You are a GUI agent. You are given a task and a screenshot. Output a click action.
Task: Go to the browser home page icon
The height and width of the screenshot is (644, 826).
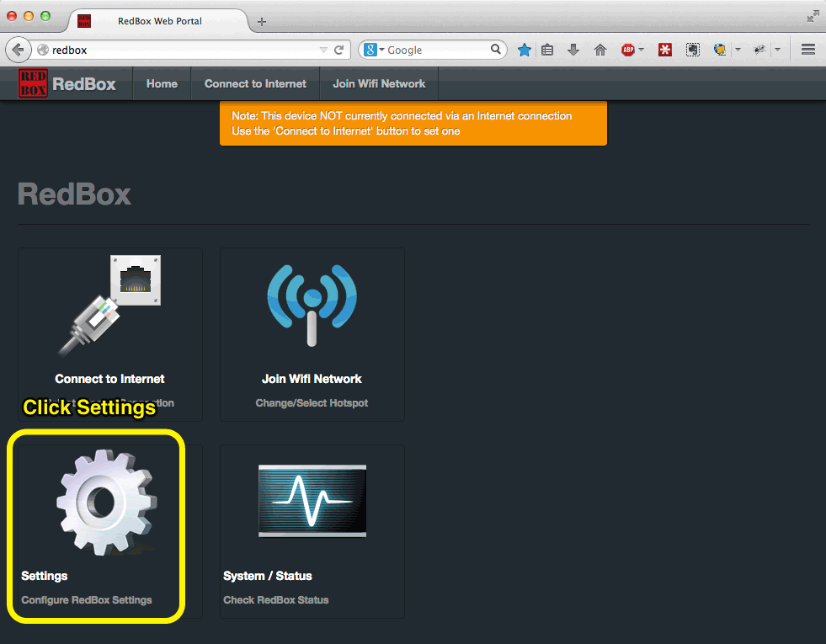pyautogui.click(x=600, y=50)
